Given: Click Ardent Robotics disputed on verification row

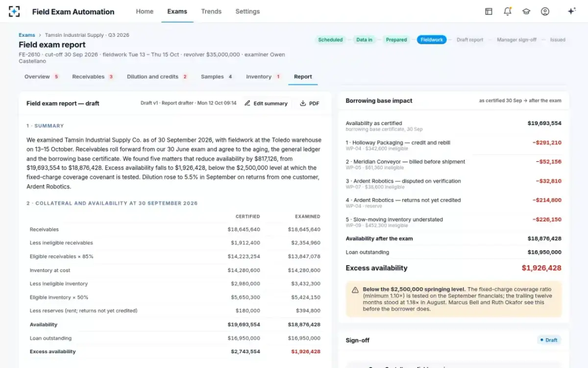Looking at the screenshot, I should coord(454,184).
